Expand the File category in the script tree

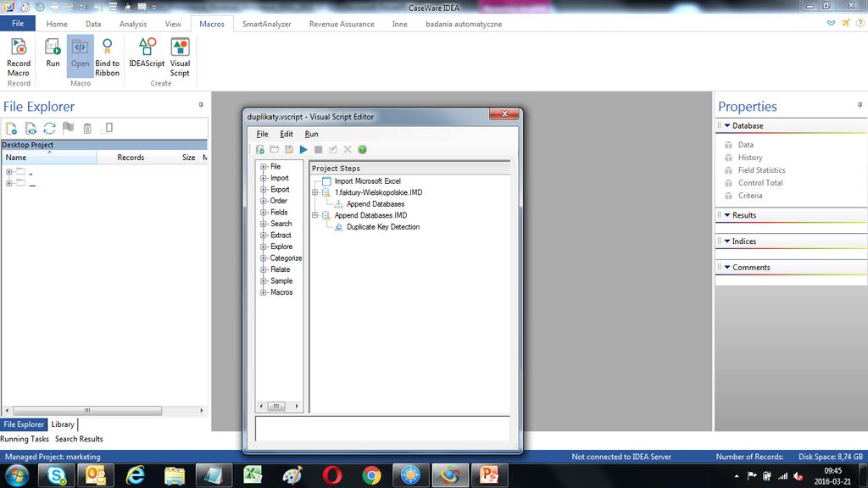[264, 167]
